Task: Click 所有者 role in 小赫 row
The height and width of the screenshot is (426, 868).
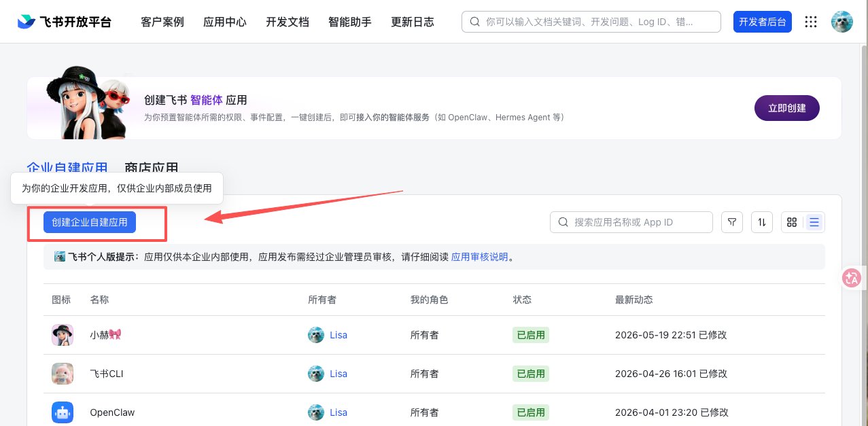Action: pyautogui.click(x=425, y=335)
